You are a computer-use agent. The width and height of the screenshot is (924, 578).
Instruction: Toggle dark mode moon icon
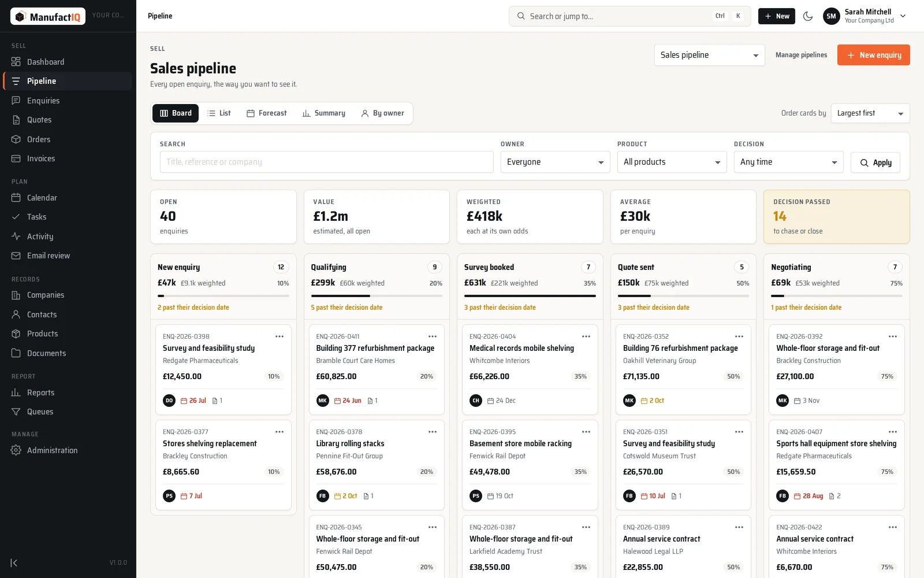click(808, 16)
